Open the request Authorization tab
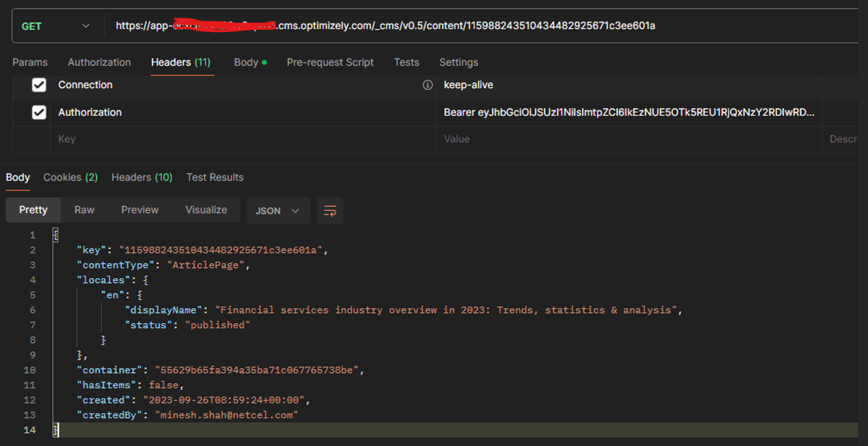 [99, 62]
